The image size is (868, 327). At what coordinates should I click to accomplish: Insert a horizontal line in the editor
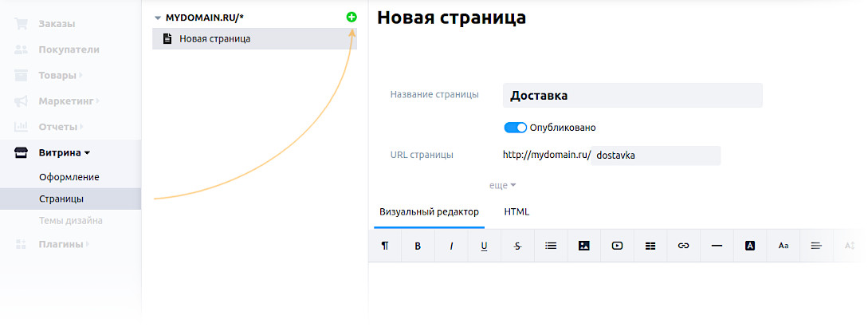(x=717, y=246)
